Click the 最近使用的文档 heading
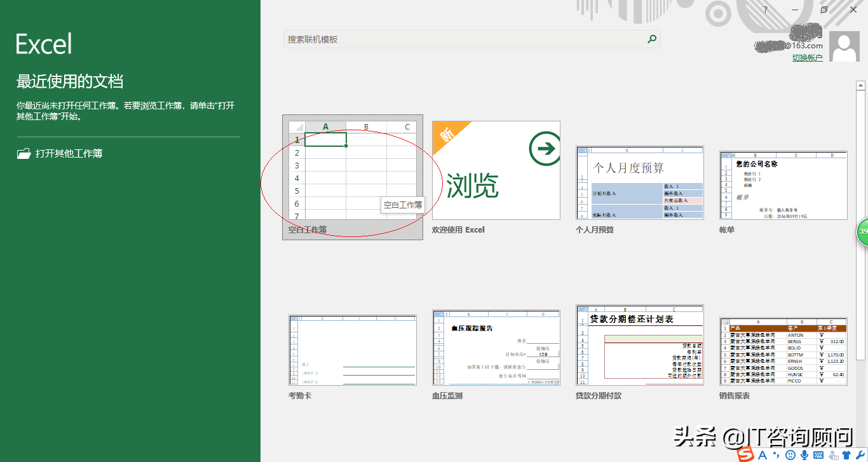Viewport: 868px width, 462px height. coord(70,81)
